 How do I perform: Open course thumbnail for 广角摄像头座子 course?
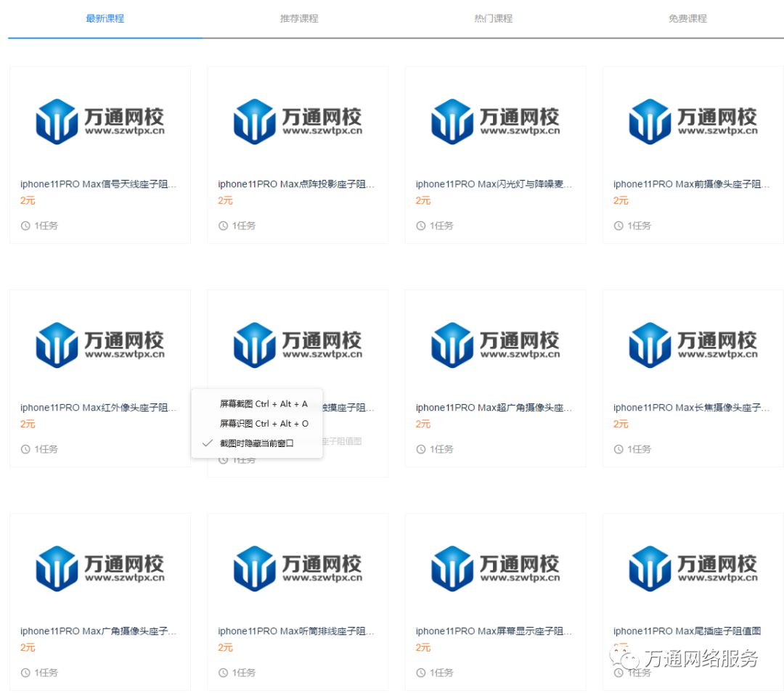click(x=100, y=568)
